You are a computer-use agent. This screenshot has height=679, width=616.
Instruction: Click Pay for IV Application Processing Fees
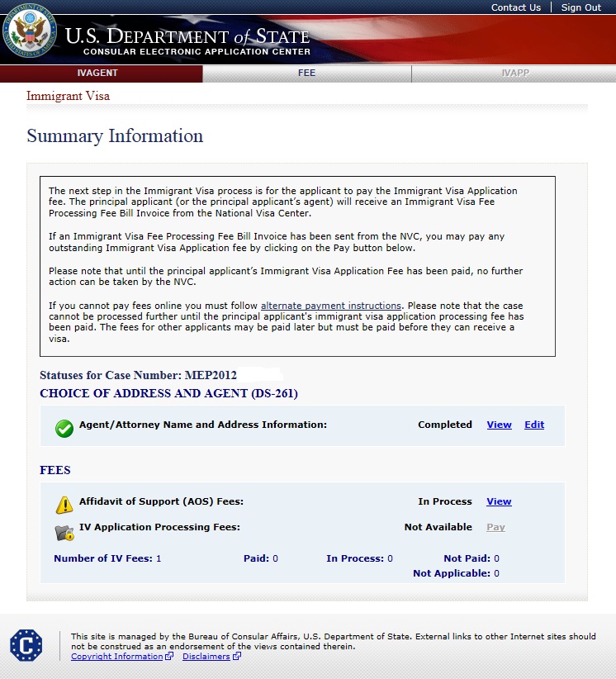click(x=495, y=527)
